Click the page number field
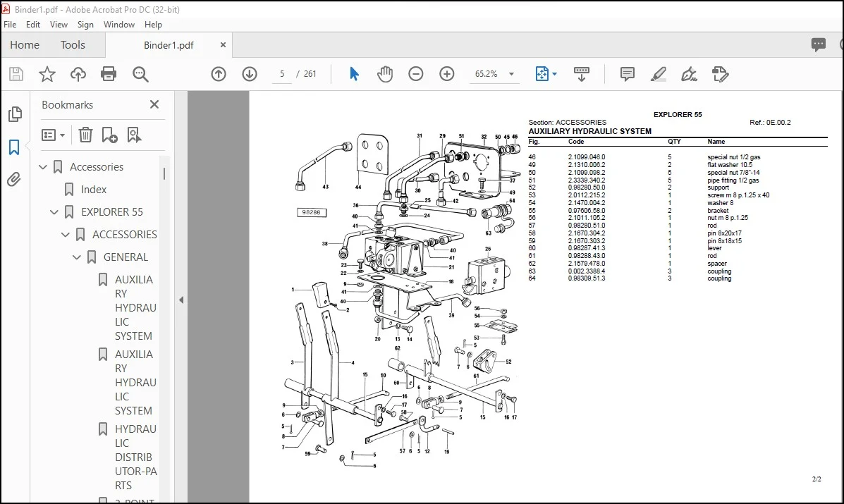Viewport: 844px width, 504px height. pyautogui.click(x=282, y=74)
